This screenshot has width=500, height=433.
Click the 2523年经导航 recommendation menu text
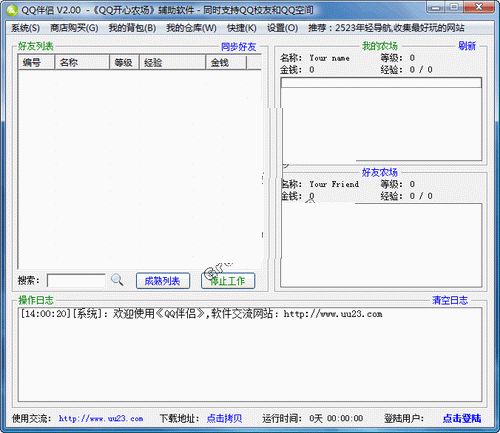click(x=386, y=28)
